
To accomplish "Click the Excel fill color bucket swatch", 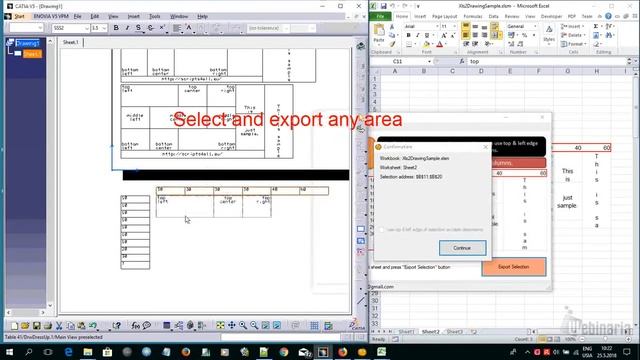I will click(x=426, y=44).
